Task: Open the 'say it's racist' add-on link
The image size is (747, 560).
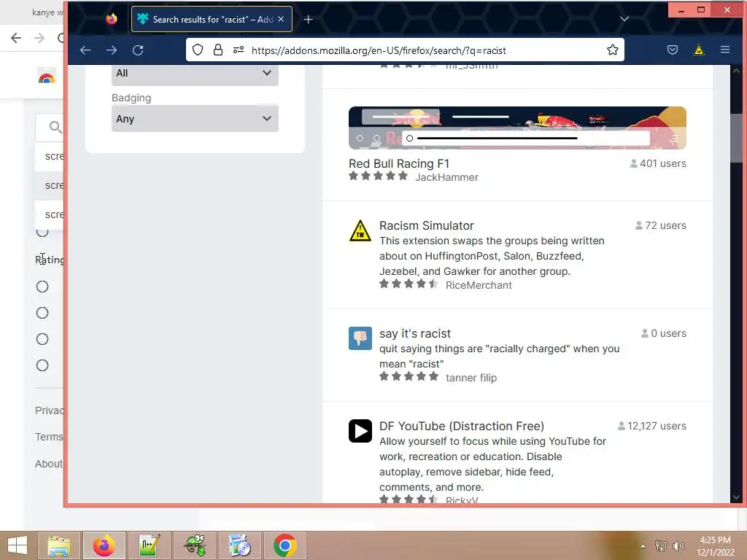Action: pos(415,333)
